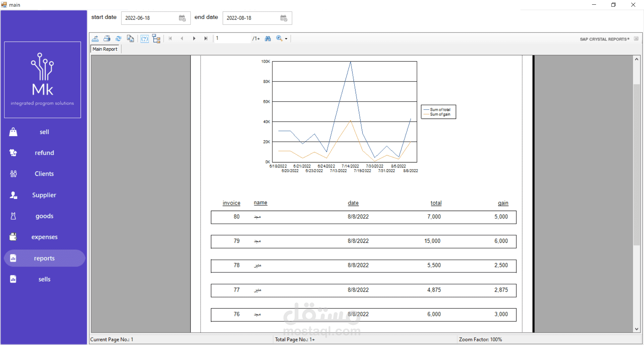Click the total 6,000 in the invoice 76 row
The image size is (644, 345).
[x=434, y=314]
